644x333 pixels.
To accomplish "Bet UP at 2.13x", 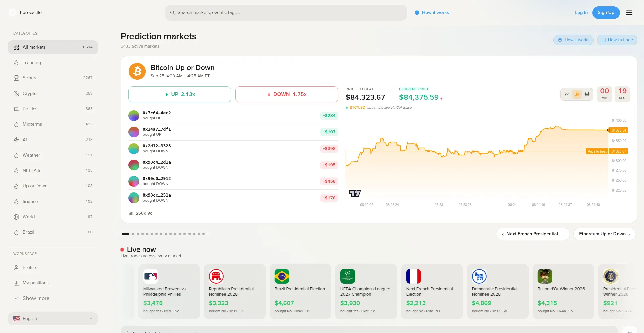I will [180, 94].
